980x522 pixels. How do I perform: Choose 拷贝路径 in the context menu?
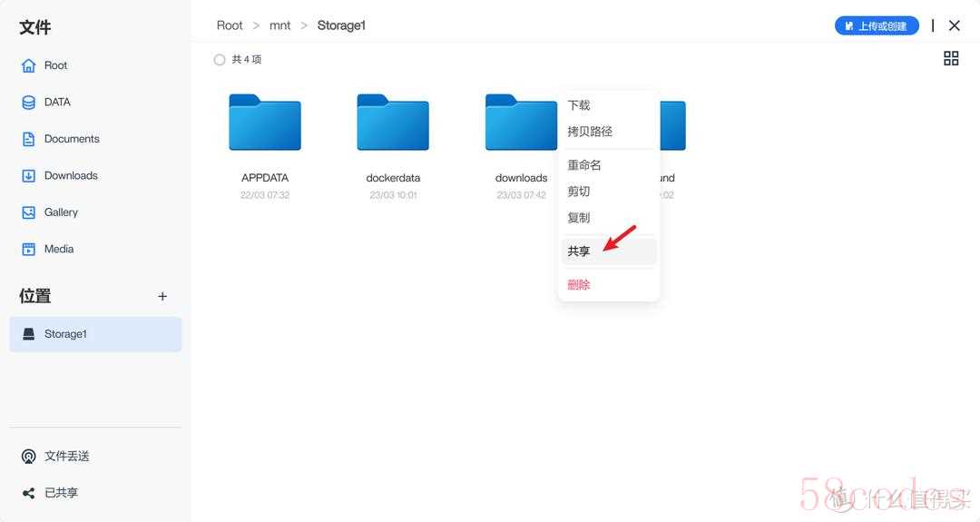coord(590,132)
